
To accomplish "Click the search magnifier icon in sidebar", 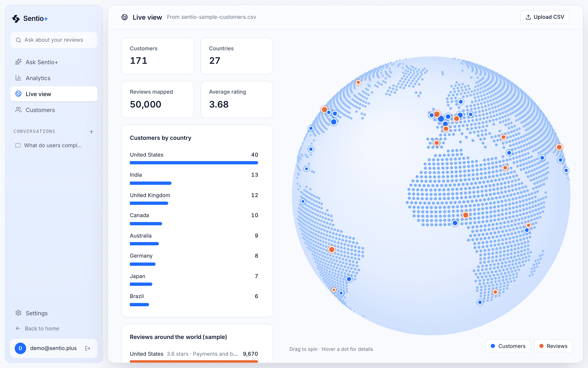I will point(18,40).
